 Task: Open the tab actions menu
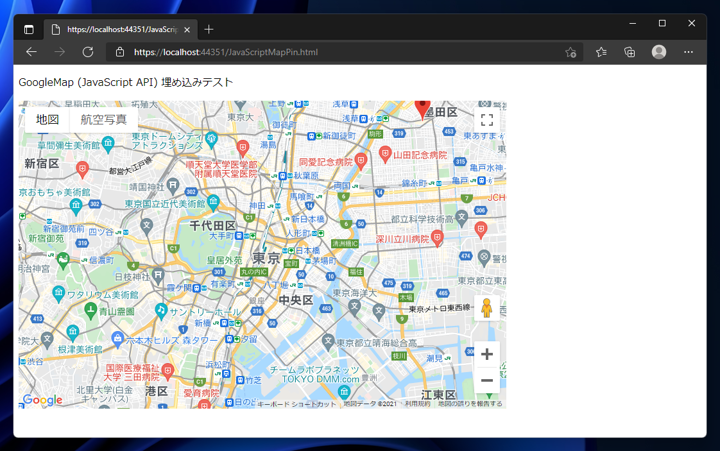coord(28,29)
